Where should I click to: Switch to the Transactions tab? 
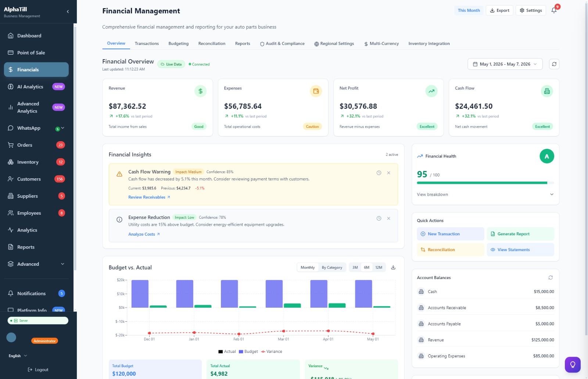pyautogui.click(x=147, y=43)
